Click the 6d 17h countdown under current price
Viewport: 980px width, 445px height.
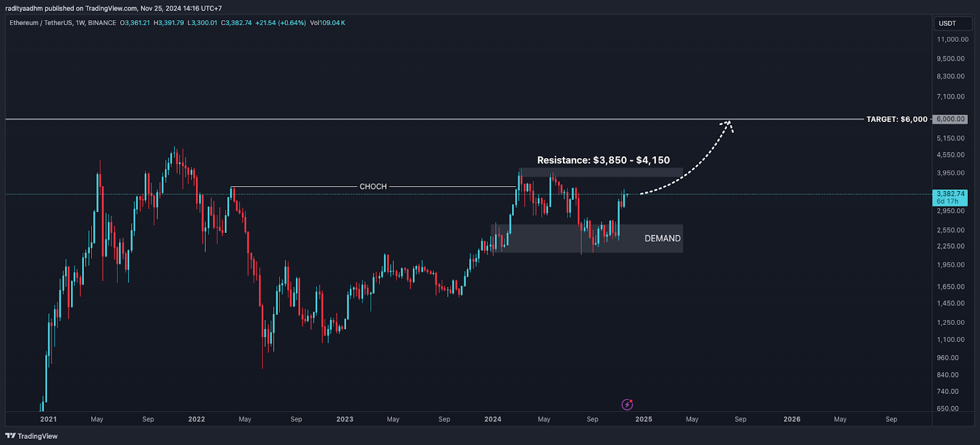948,202
